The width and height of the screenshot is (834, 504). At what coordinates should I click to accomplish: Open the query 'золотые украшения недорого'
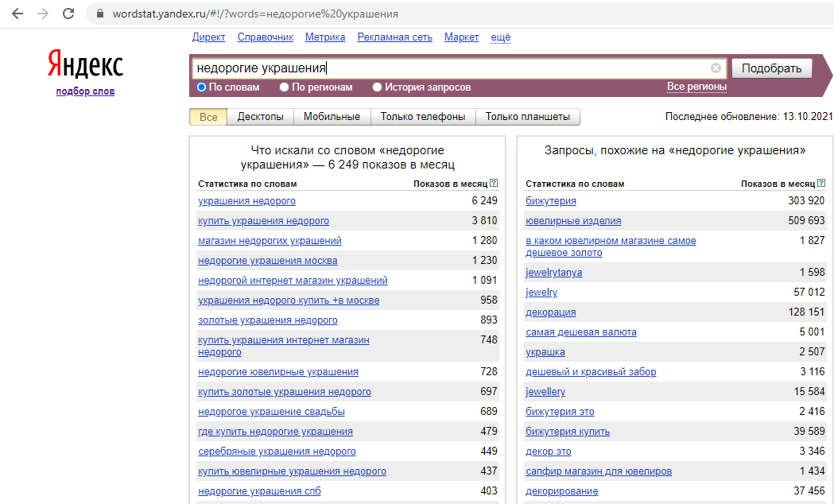[x=268, y=320]
